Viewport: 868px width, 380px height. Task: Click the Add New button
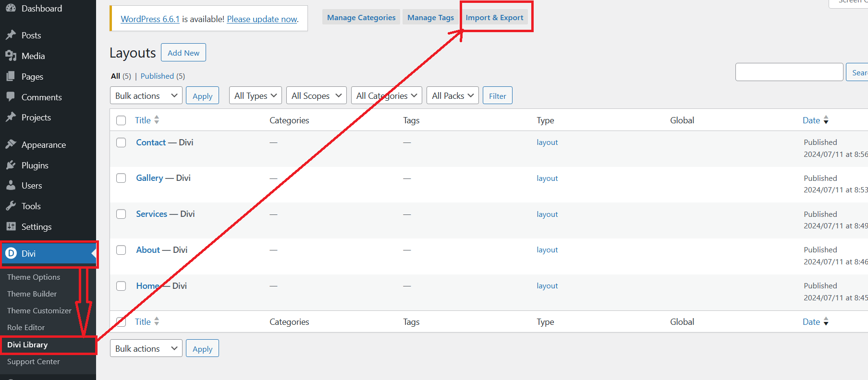(x=183, y=53)
